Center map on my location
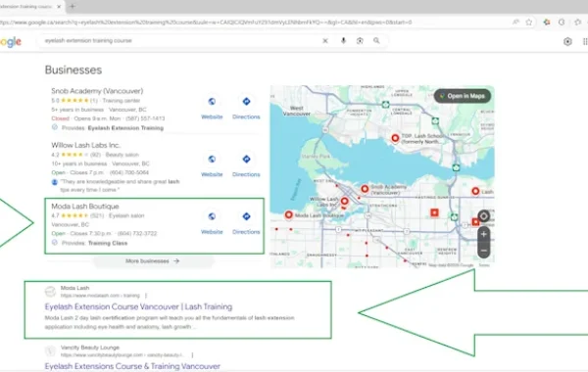This screenshot has height=372, width=588. pyautogui.click(x=484, y=216)
